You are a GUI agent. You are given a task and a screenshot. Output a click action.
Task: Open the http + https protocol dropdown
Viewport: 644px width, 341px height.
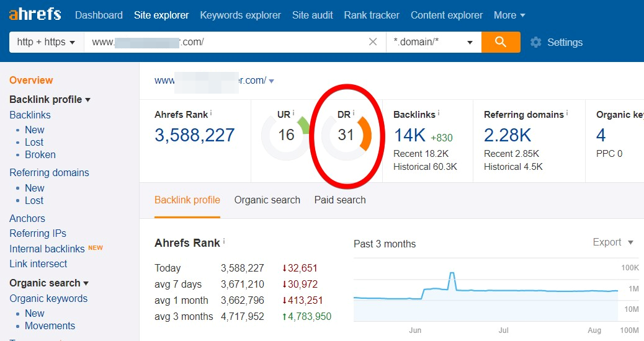[x=47, y=42]
